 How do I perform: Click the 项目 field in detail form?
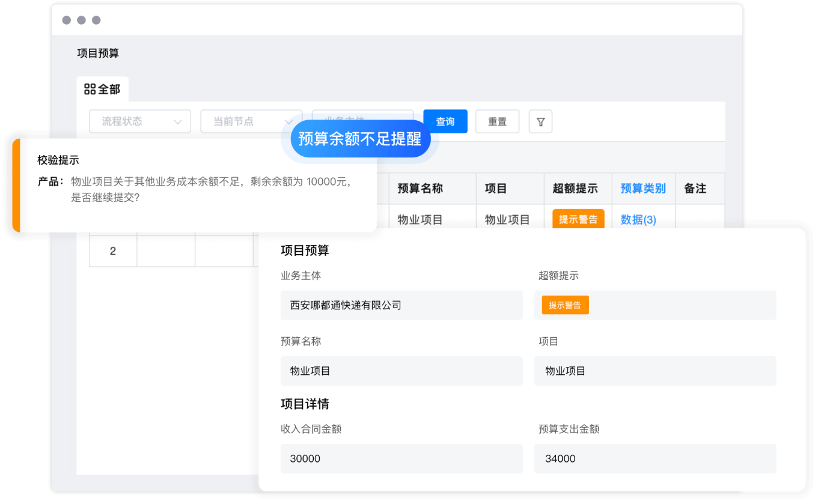tap(655, 371)
